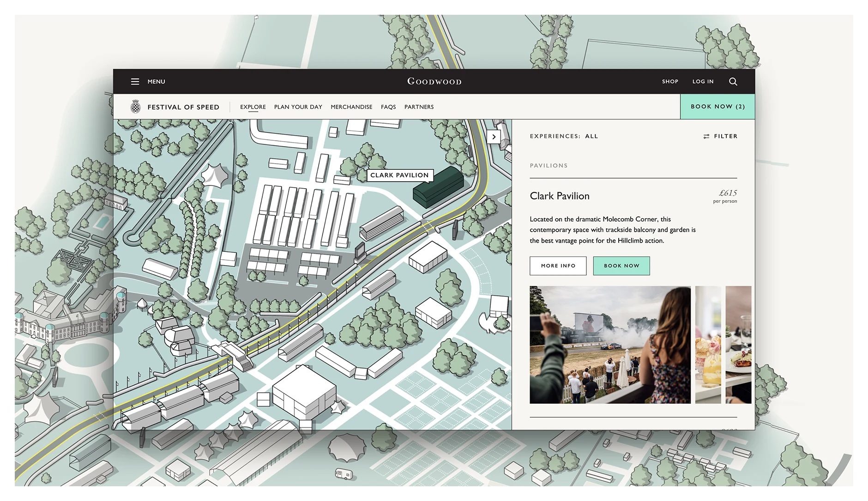
Task: Click FESTIVAL OF SPEED title
Action: click(183, 107)
